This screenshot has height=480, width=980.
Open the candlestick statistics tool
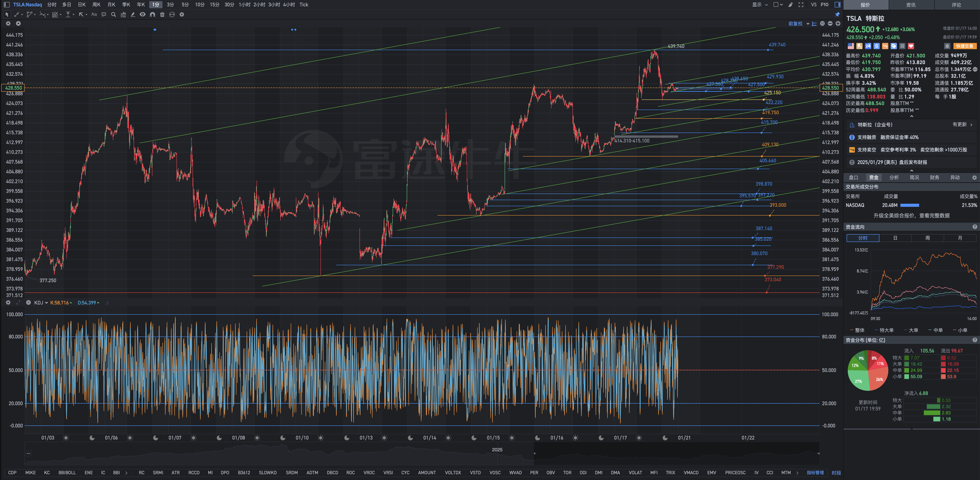tap(123, 14)
